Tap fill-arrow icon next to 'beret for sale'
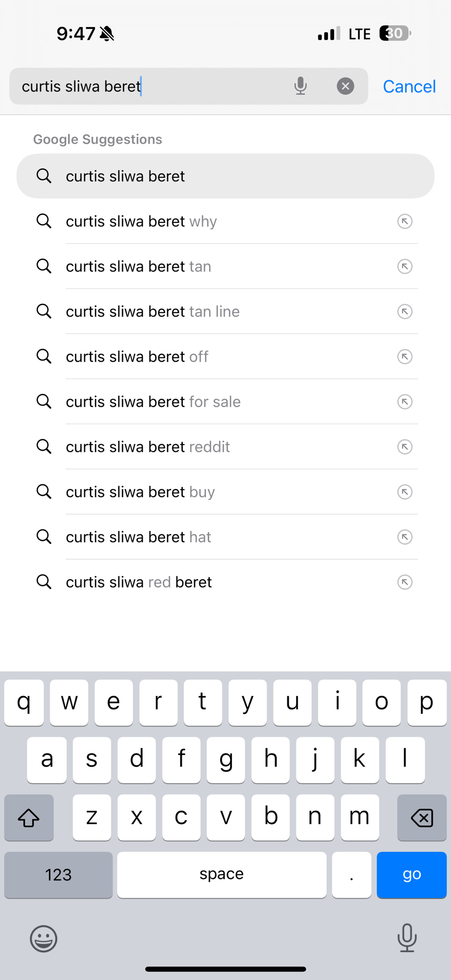Viewport: 451px width, 980px height. pos(404,402)
